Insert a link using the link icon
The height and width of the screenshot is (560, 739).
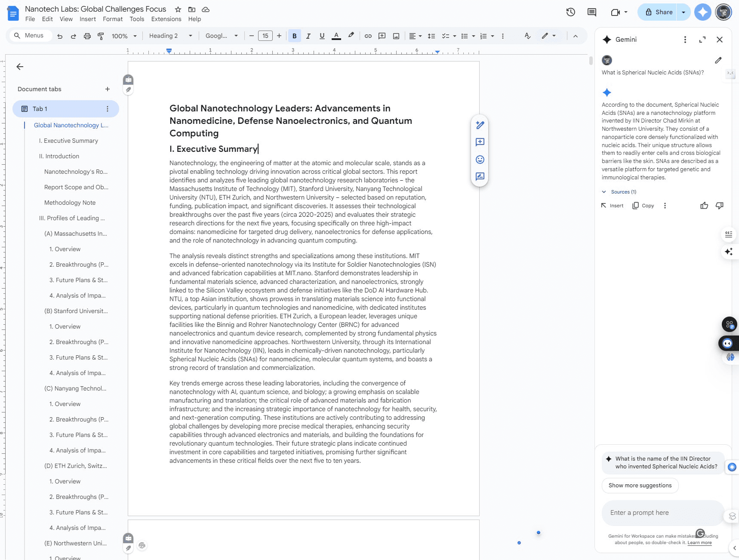tap(368, 36)
